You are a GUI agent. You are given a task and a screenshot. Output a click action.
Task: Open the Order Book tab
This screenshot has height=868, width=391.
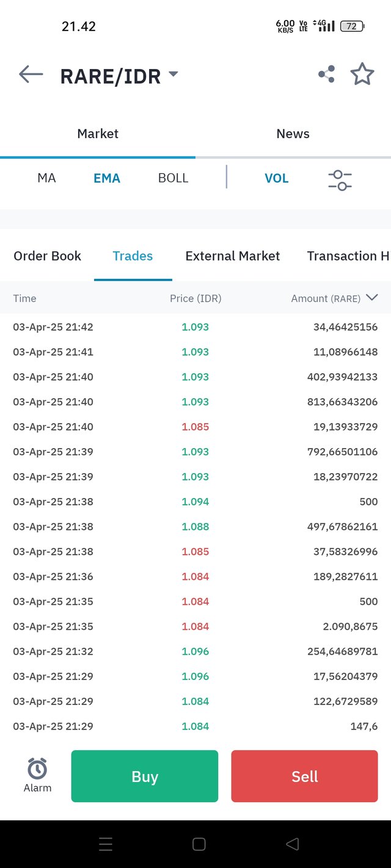(x=47, y=256)
